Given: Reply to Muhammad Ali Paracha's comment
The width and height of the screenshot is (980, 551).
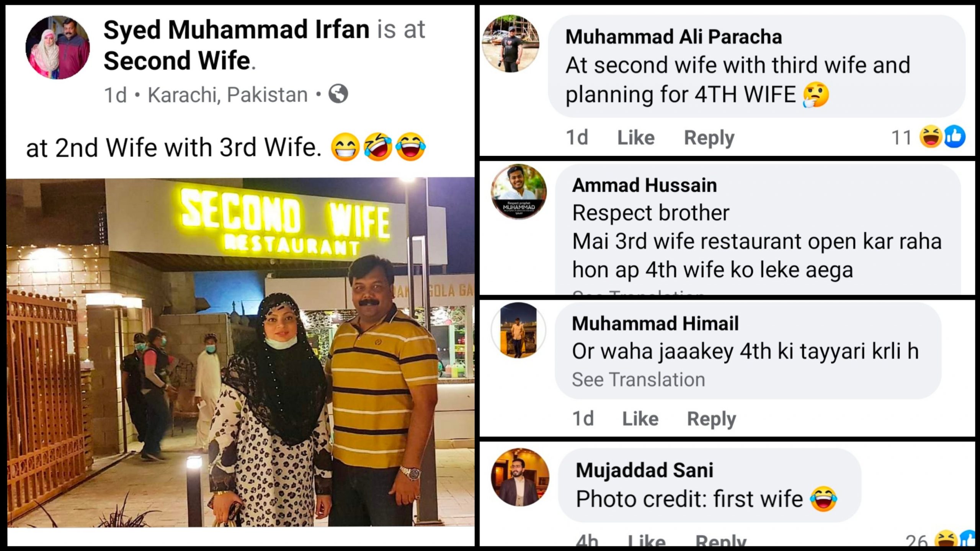Looking at the screenshot, I should [709, 138].
